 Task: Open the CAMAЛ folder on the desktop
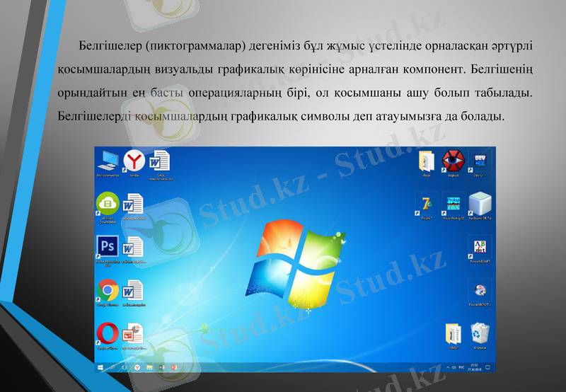[x=454, y=335]
